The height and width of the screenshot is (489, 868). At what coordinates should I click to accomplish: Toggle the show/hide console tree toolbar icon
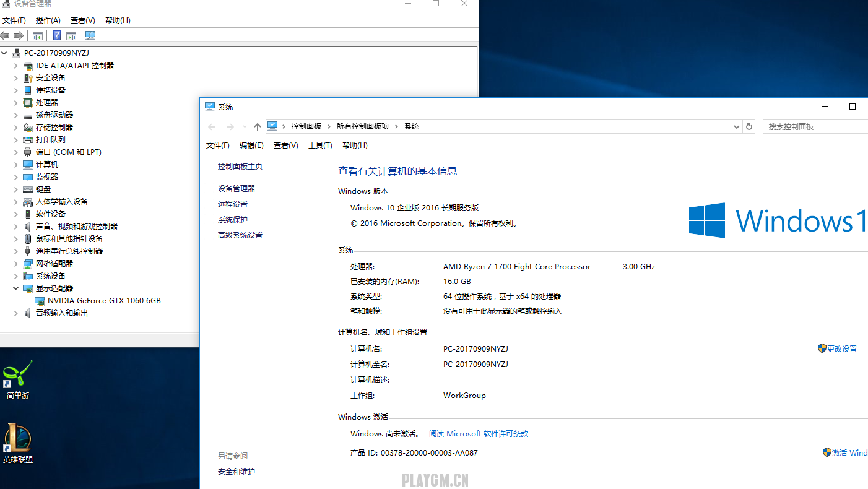coord(38,36)
